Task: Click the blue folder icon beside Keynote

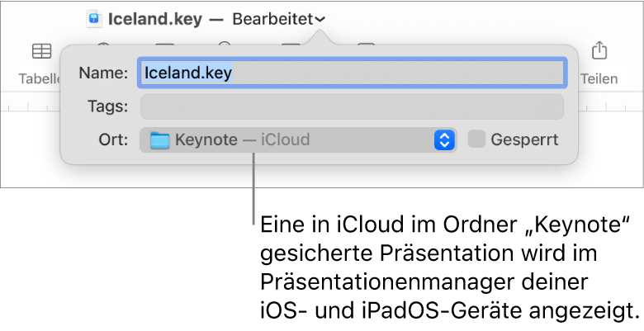Action: pyautogui.click(x=160, y=140)
